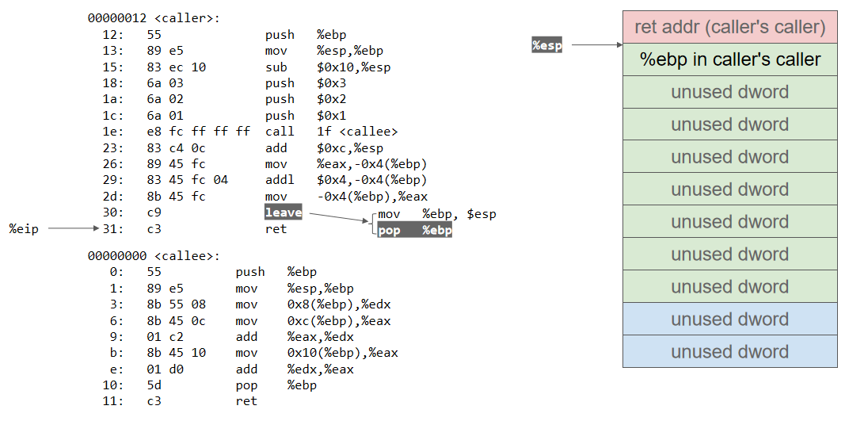
Task: Click the add $0xc,%esp instruction
Action: coord(324,147)
